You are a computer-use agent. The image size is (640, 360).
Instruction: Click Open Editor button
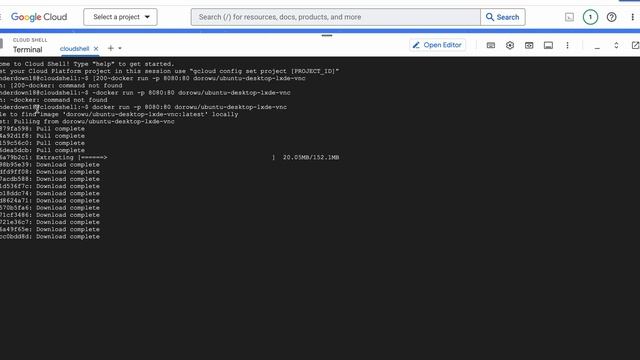[437, 45]
